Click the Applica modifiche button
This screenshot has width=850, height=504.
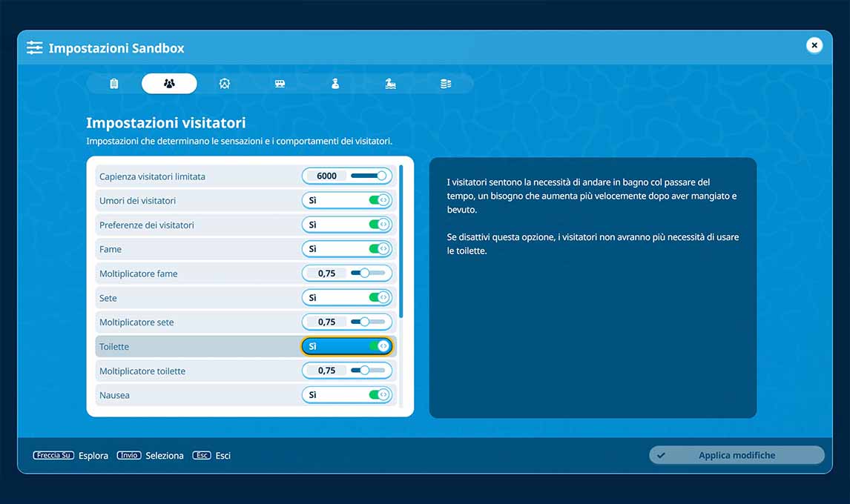736,455
